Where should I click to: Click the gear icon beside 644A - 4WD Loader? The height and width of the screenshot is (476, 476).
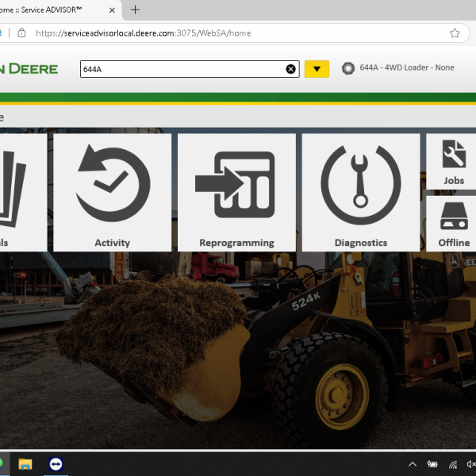coord(348,68)
